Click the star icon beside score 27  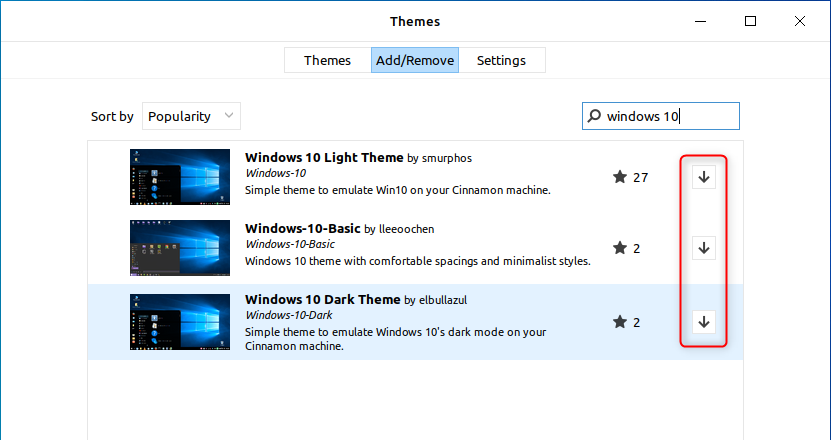(620, 178)
